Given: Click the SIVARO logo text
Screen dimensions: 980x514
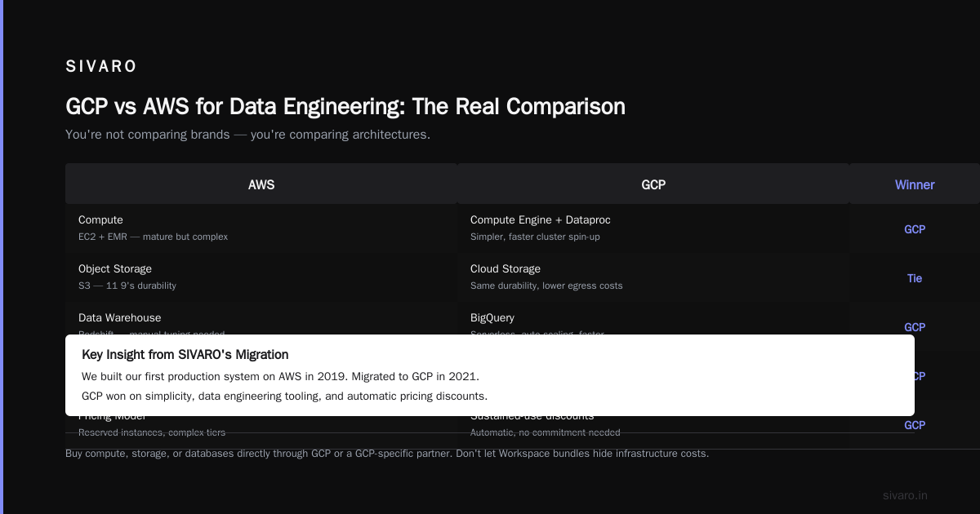Looking at the screenshot, I should [x=101, y=67].
